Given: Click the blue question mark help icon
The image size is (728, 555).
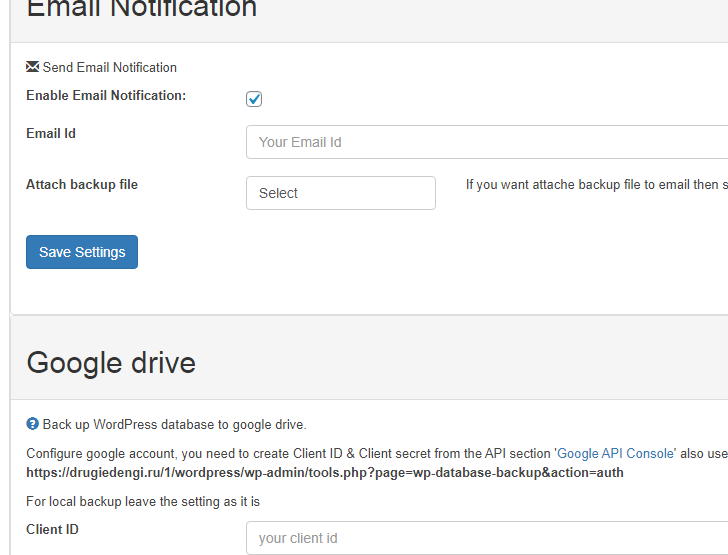Looking at the screenshot, I should pyautogui.click(x=32, y=424).
